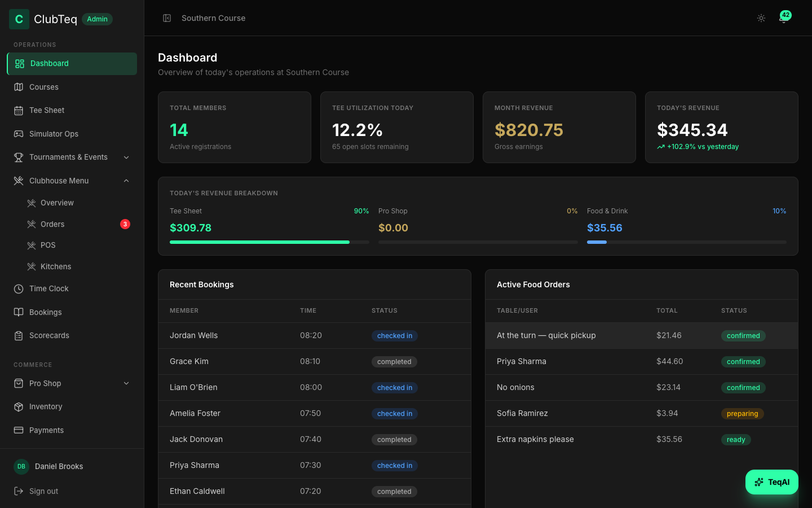The width and height of the screenshot is (812, 508).
Task: Click the Payments card icon
Action: pyautogui.click(x=19, y=430)
